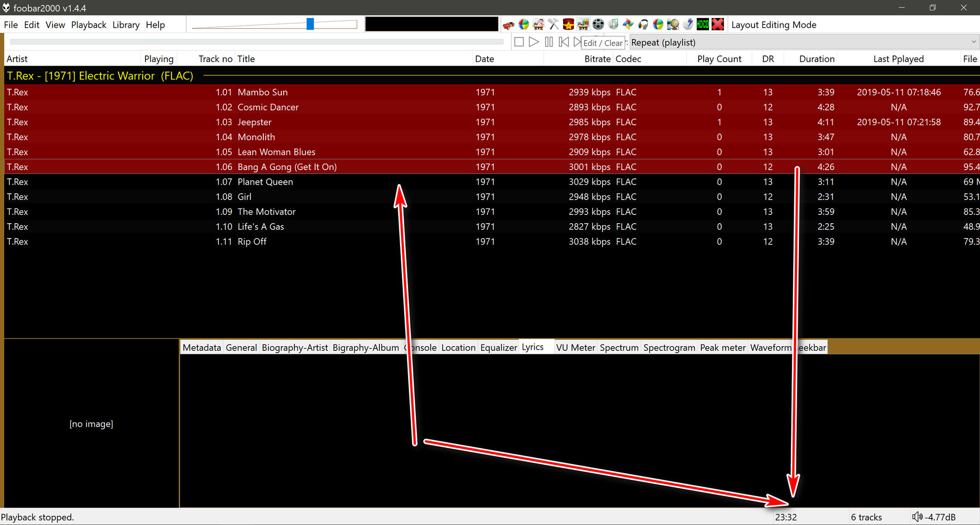Start playback with the play triangle

[534, 42]
